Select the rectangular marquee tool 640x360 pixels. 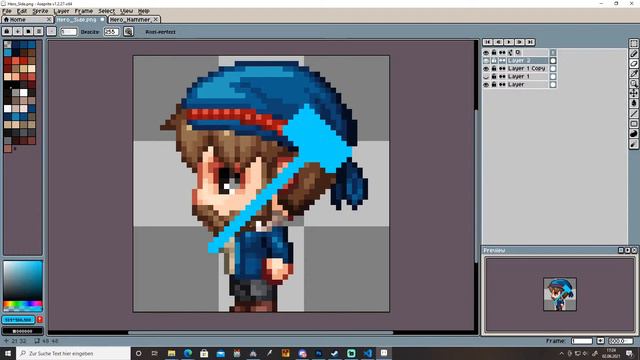coord(633,44)
